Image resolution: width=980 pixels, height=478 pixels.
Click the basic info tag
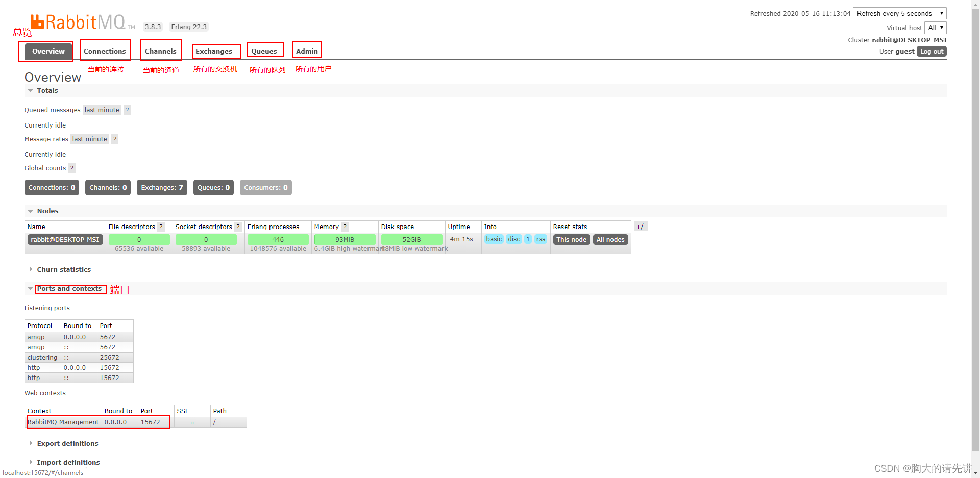(x=494, y=239)
